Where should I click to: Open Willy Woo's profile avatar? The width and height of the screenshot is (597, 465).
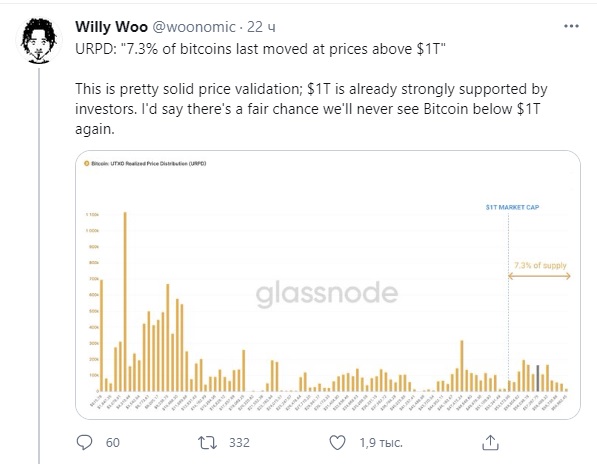38,40
